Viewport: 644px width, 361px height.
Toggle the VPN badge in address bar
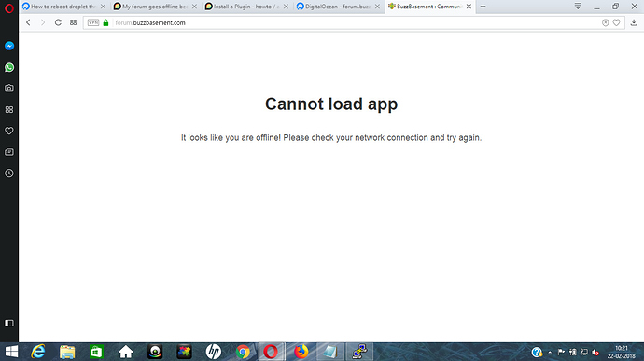(x=93, y=22)
